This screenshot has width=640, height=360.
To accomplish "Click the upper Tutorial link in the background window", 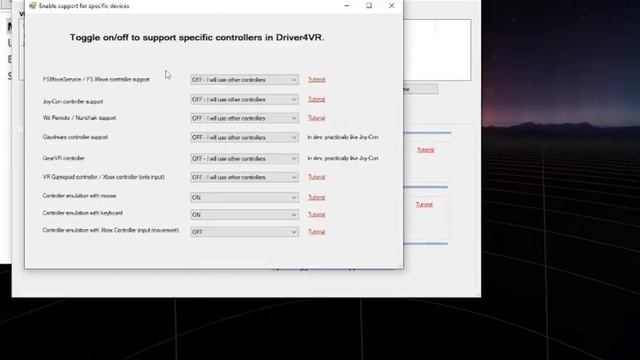I will (x=426, y=150).
